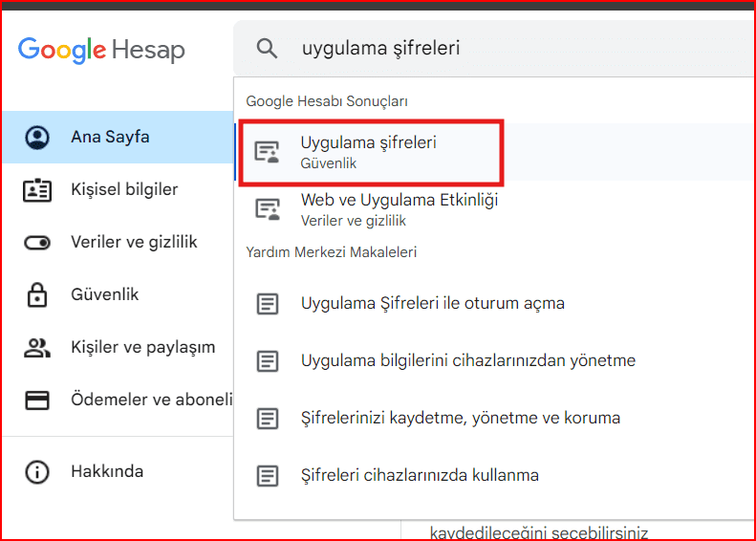Image resolution: width=756 pixels, height=541 pixels.
Task: Open Şifrelerinizi kaydetme, yönetme ve koruma article
Action: pyautogui.click(x=460, y=419)
